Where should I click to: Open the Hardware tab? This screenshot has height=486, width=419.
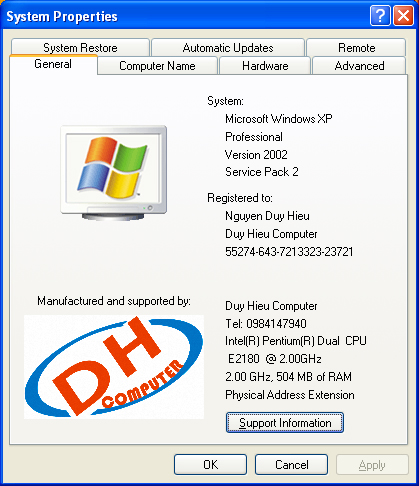(265, 66)
